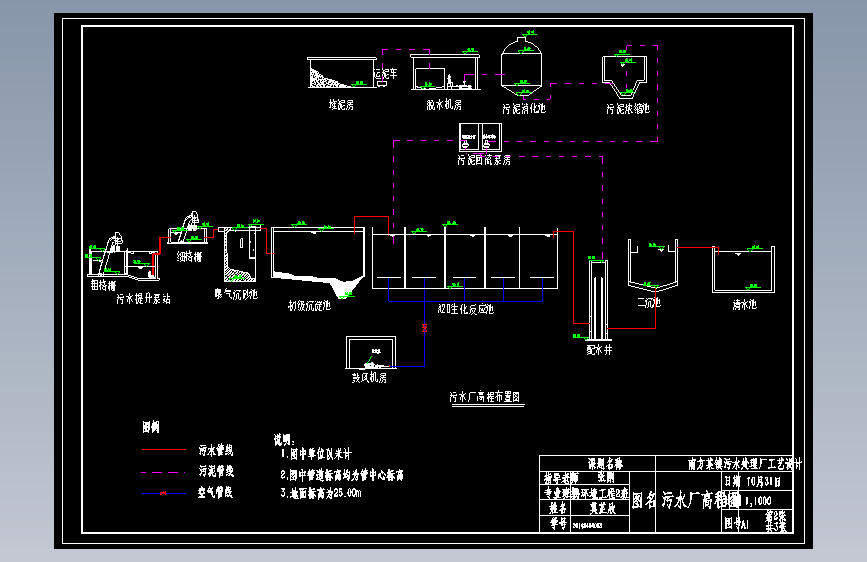Screen dimensions: 867x562
Task: Select the magenta dashed sludge line legend sample
Action: tap(164, 472)
